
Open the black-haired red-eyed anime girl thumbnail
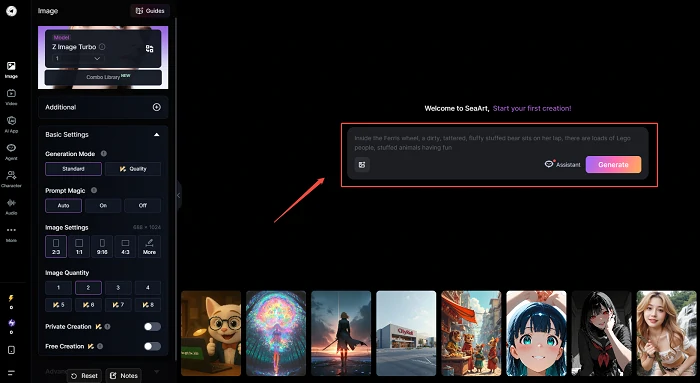601,333
